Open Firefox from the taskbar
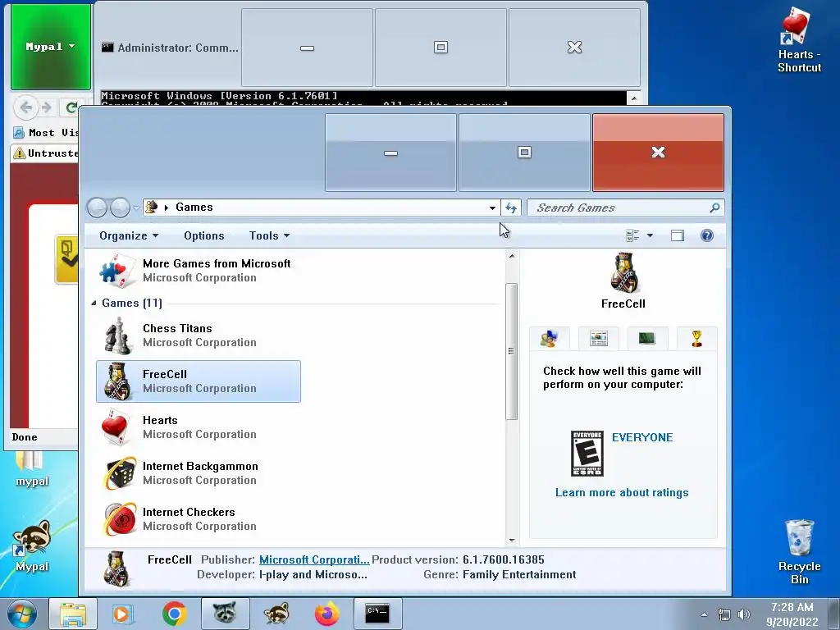The width and height of the screenshot is (840, 630). tap(326, 614)
